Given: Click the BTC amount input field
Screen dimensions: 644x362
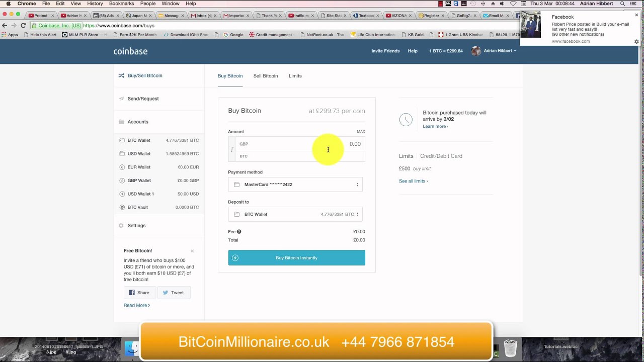Looking at the screenshot, I should [300, 156].
